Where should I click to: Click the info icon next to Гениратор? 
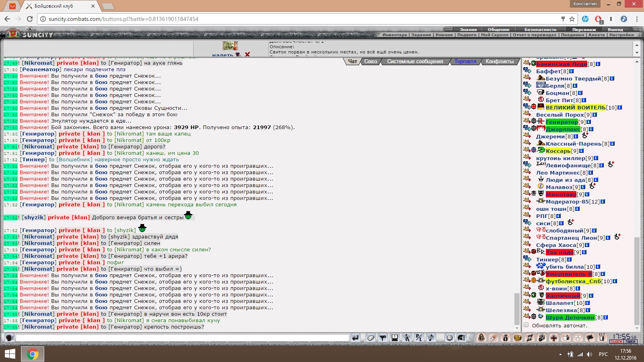point(588,122)
